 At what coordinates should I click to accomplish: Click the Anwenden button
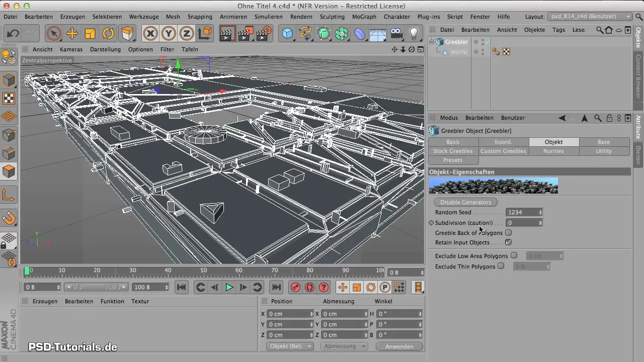[x=399, y=346]
